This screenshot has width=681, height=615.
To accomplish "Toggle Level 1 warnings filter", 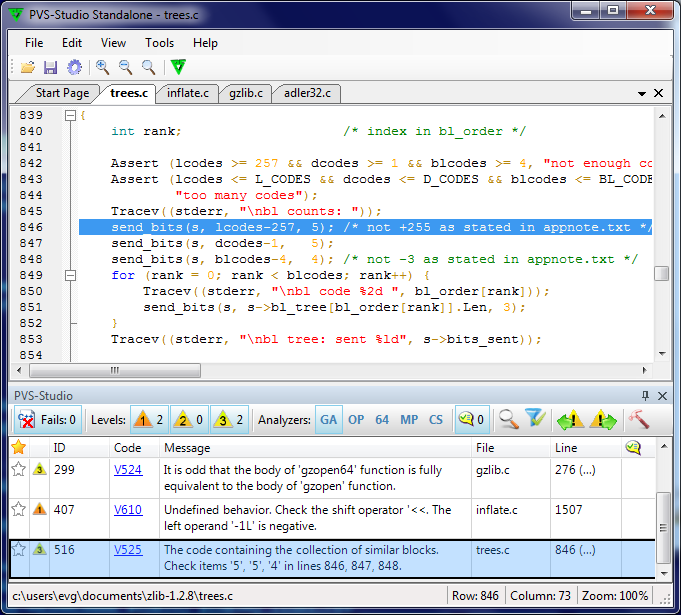I will 147,420.
